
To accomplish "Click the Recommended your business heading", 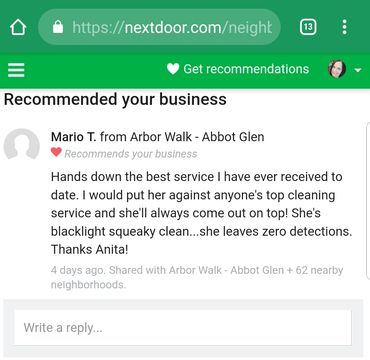I will click(x=115, y=100).
